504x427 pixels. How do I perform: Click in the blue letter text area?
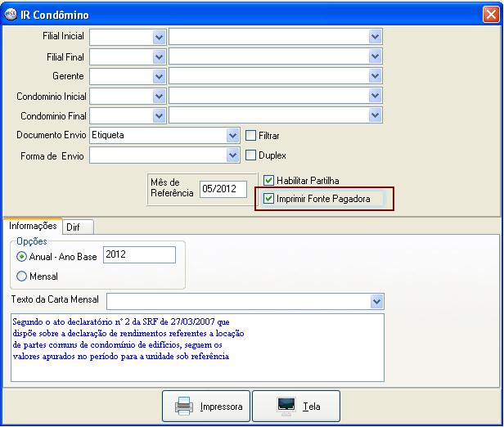point(196,347)
